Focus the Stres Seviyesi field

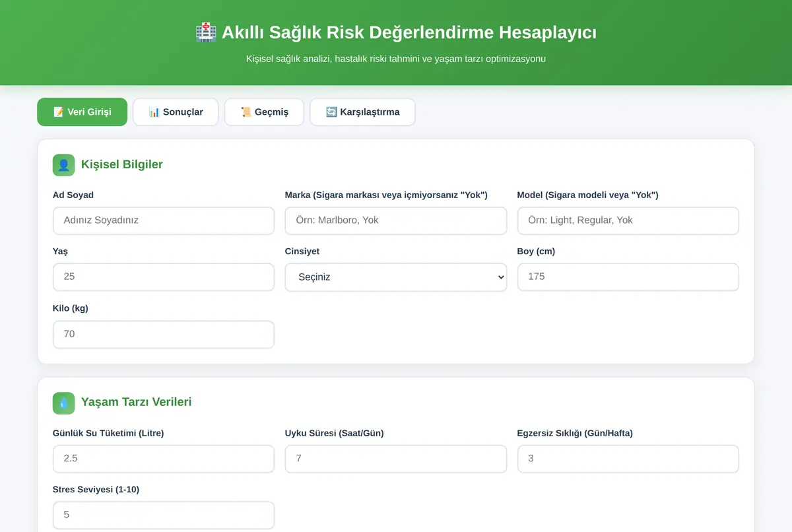tap(164, 515)
